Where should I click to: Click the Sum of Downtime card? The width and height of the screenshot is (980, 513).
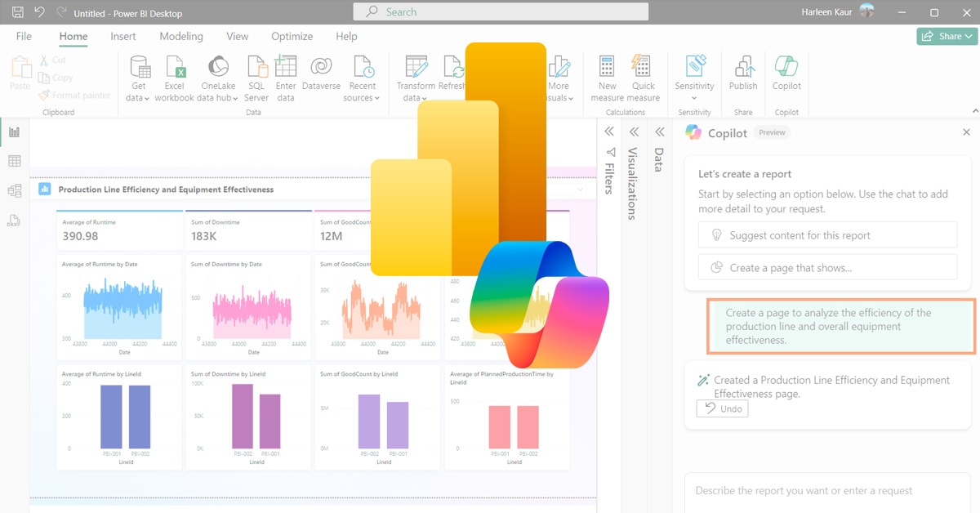(x=248, y=230)
